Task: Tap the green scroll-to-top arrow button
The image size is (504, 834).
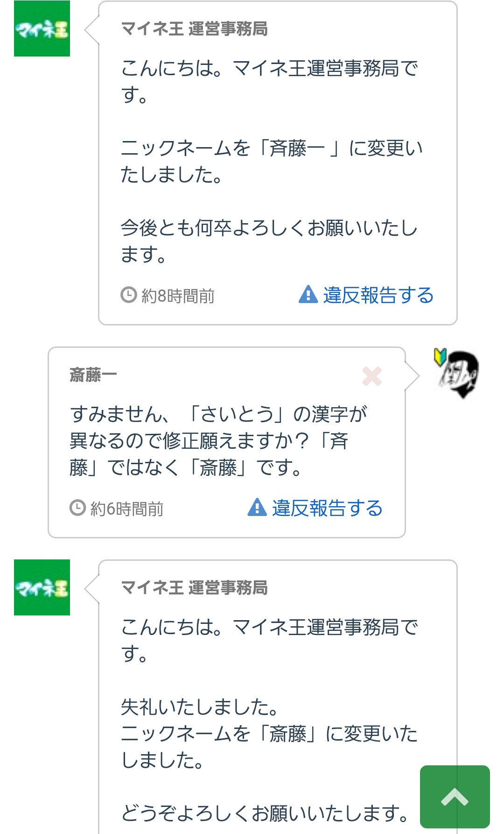Action: (455, 797)
